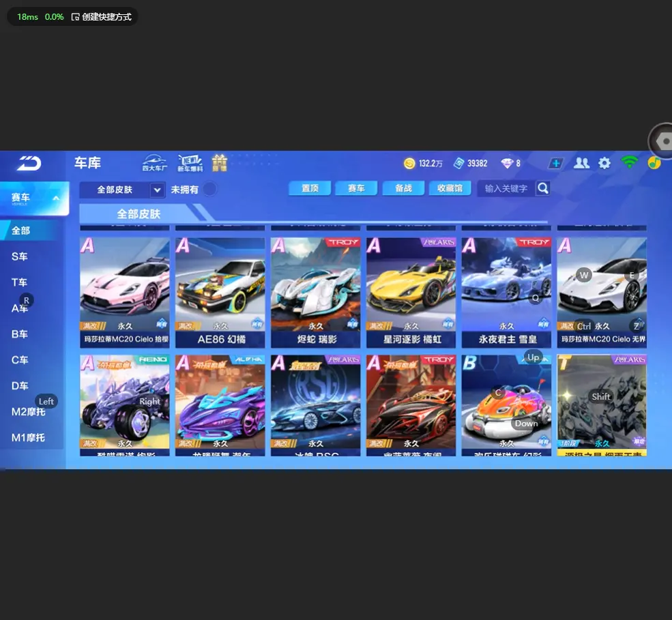Viewport: 672px width, 620px height.
Task: Select the 永夜君主 雪皇 car card
Action: [x=507, y=293]
